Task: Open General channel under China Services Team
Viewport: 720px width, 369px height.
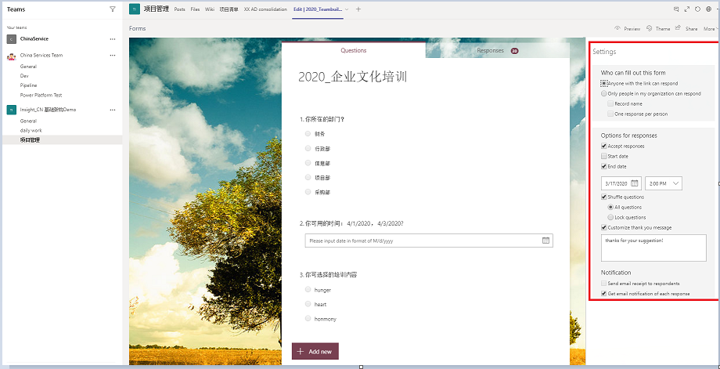Action: pyautogui.click(x=28, y=66)
